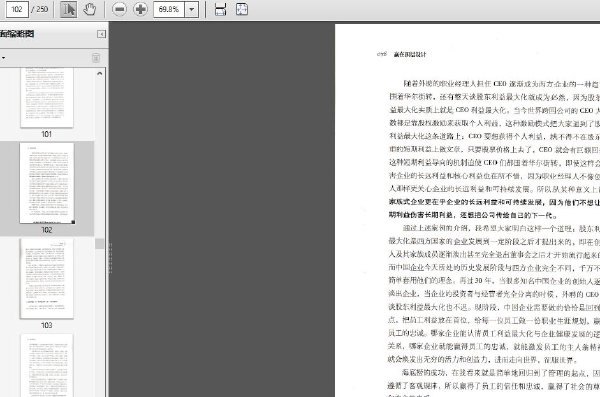This screenshot has width=600, height=397.
Task: Click the thumbnail panel scrollbar handle
Action: tap(99, 243)
